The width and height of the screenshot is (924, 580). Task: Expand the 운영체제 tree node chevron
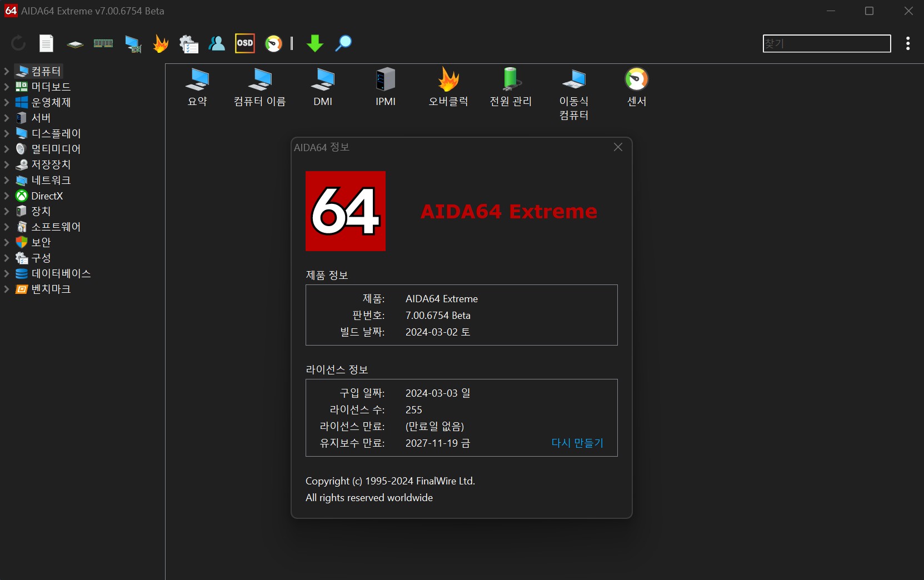click(7, 102)
